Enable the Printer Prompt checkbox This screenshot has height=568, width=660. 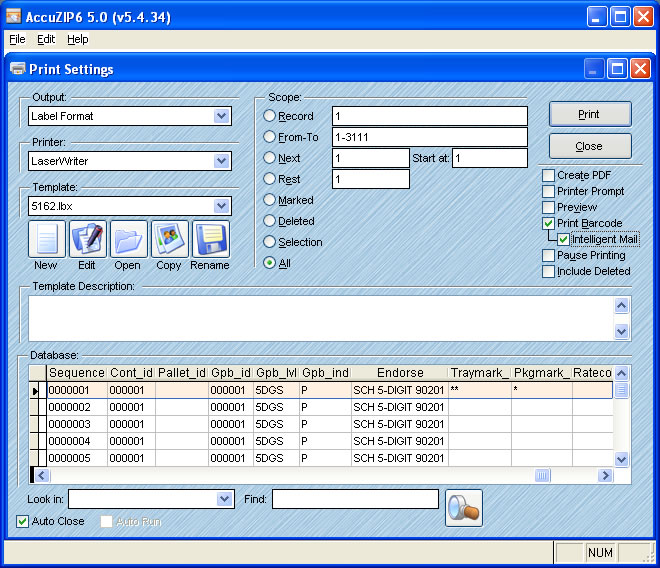548,191
